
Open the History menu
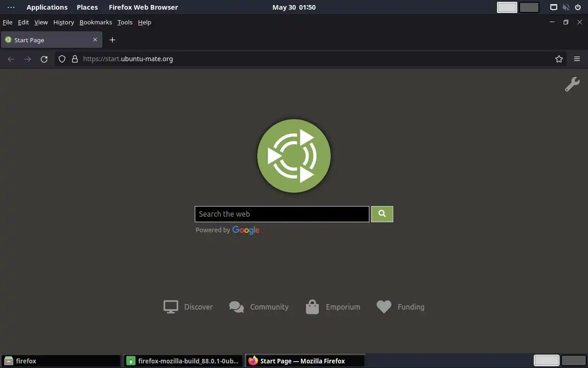[63, 22]
